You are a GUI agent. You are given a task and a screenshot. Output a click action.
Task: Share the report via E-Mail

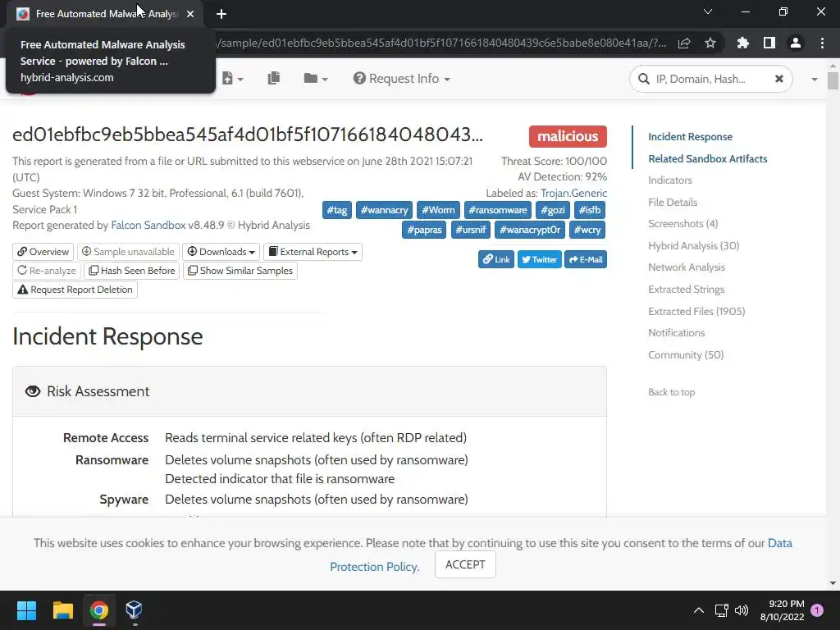586,259
